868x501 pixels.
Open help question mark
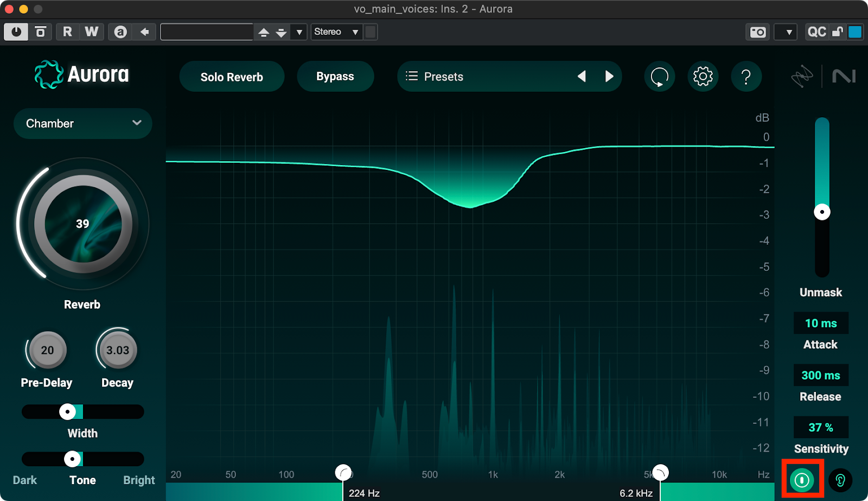click(746, 77)
